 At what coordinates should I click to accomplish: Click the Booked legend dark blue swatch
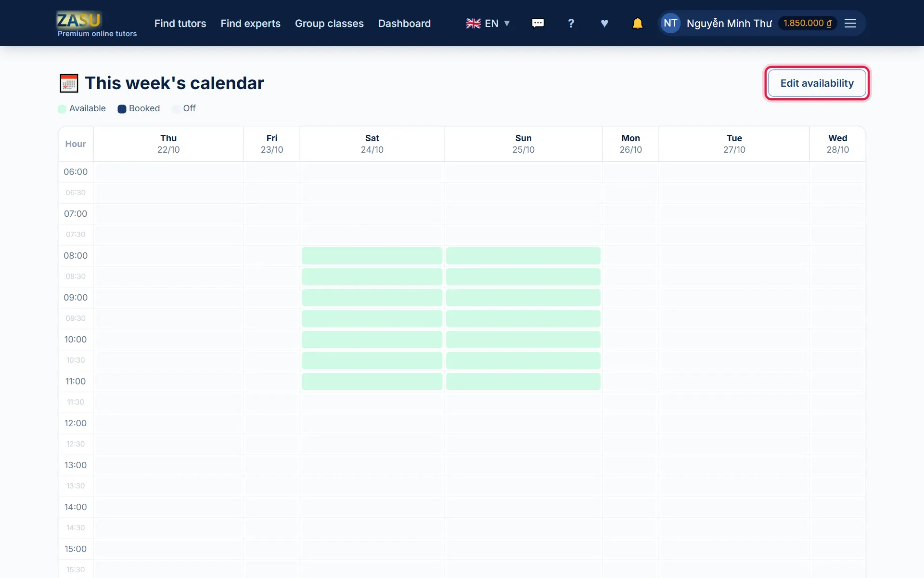click(122, 109)
